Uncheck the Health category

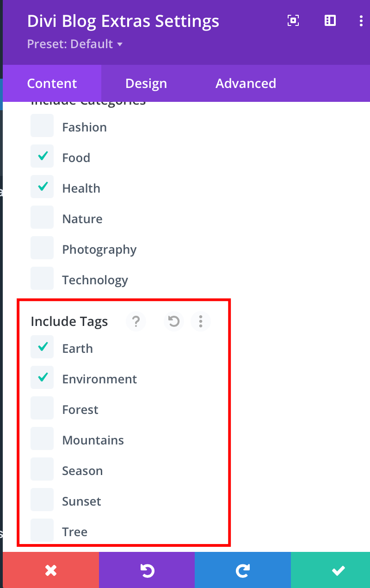click(42, 187)
